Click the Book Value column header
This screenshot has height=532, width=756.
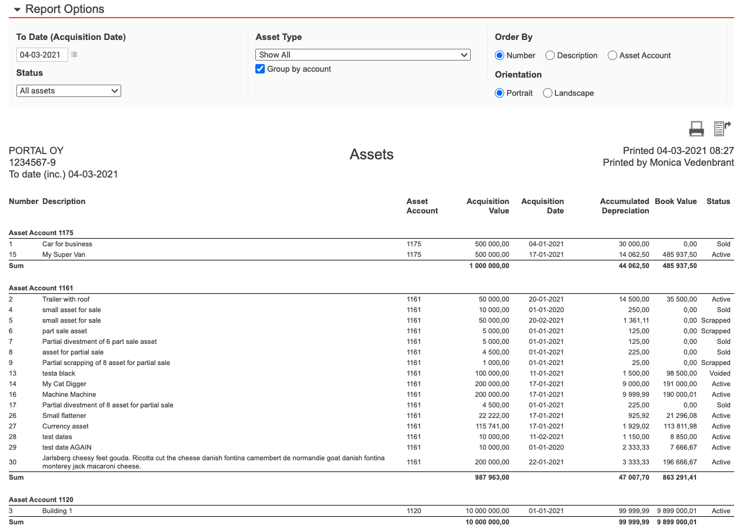click(x=675, y=201)
